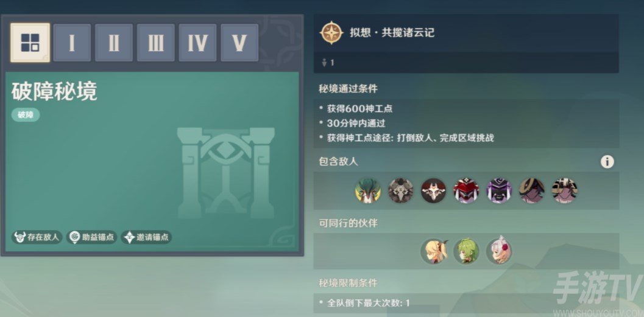Screen dimensions: 644x317
Task: Switch to stage I tab
Action: coord(72,43)
